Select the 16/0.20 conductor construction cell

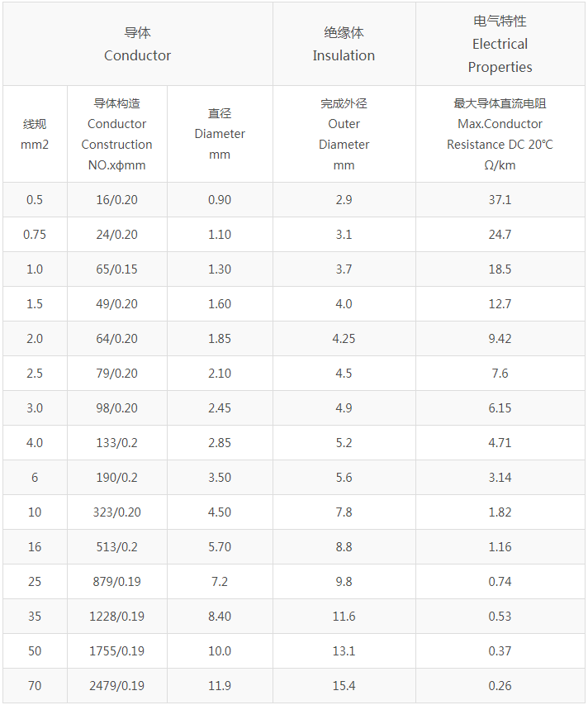tap(116, 200)
